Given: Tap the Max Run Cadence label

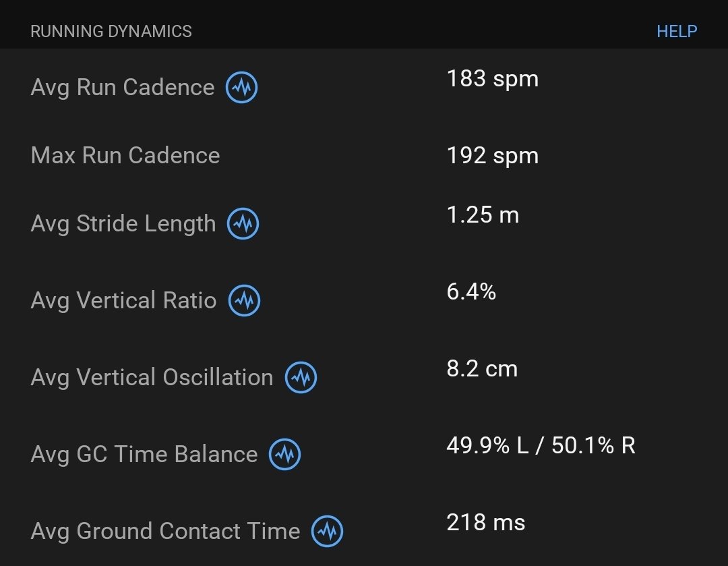Looking at the screenshot, I should point(125,155).
